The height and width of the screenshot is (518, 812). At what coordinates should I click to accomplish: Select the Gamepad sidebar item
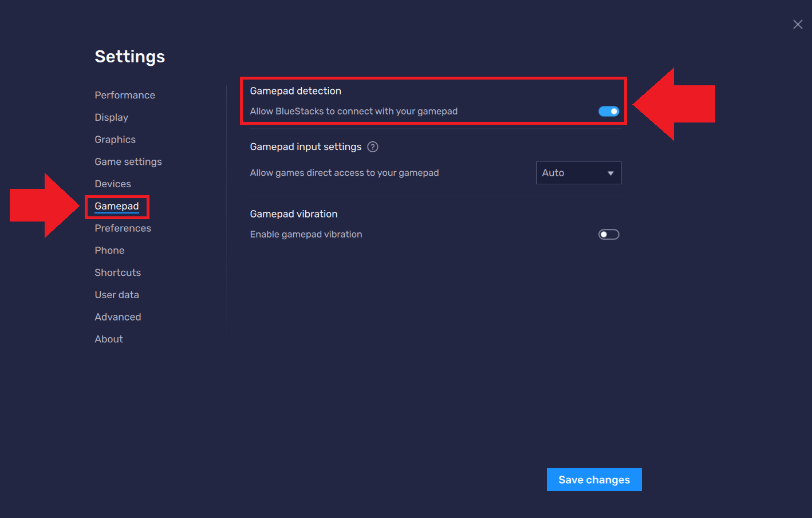tap(117, 206)
